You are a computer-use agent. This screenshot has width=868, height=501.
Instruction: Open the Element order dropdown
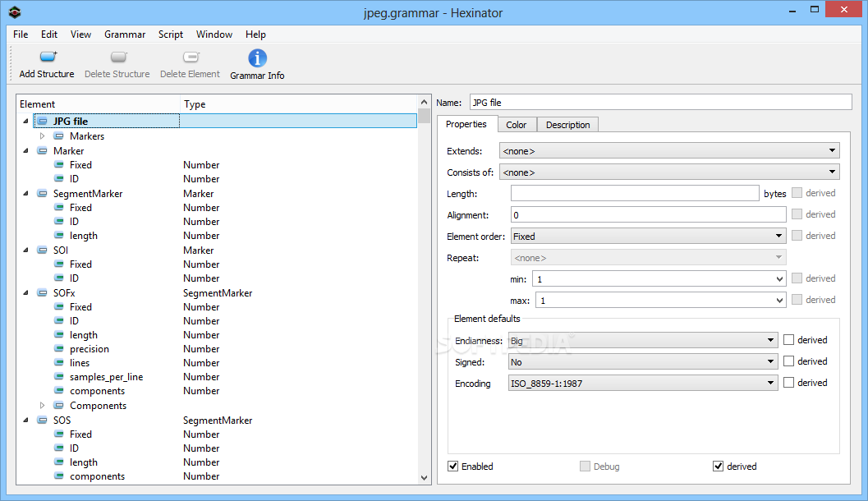click(x=648, y=237)
